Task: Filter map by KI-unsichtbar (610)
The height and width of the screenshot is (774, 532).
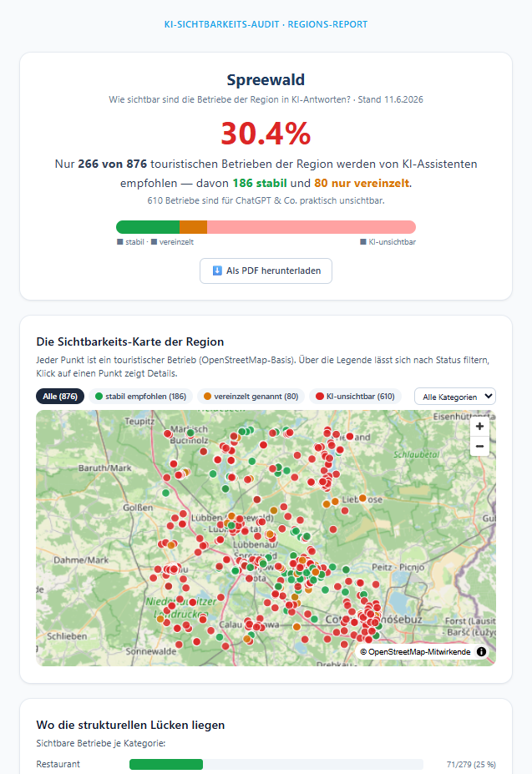Action: coord(355,397)
